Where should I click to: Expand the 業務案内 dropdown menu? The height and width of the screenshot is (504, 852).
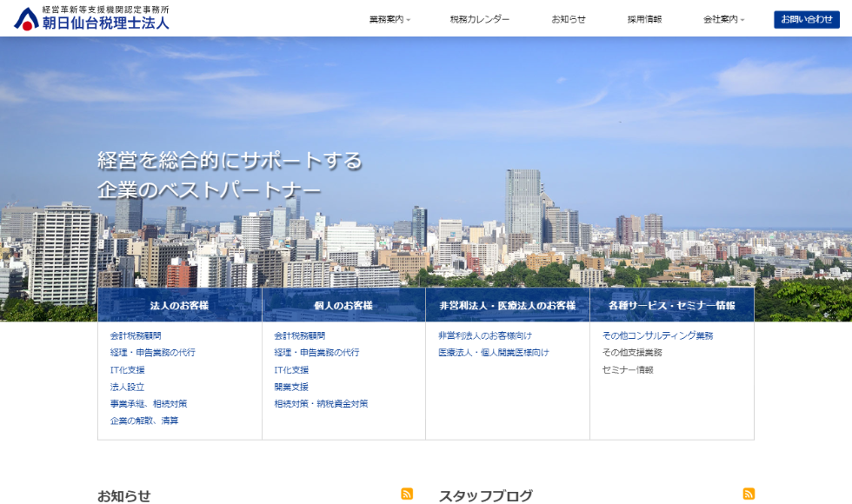click(x=389, y=19)
